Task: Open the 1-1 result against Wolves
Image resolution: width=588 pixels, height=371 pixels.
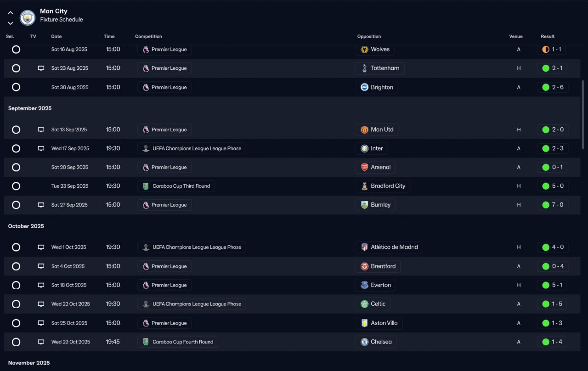Action: [551, 50]
